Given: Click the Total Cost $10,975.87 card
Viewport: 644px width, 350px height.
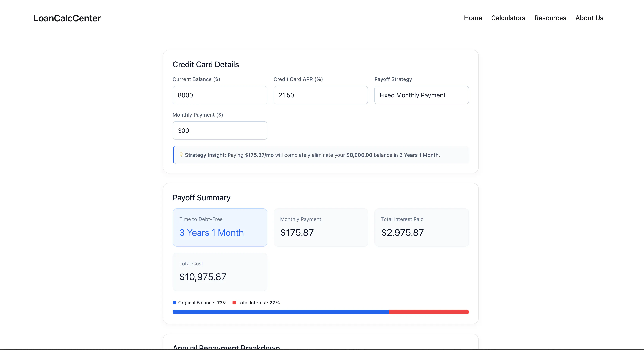Looking at the screenshot, I should coord(220,272).
